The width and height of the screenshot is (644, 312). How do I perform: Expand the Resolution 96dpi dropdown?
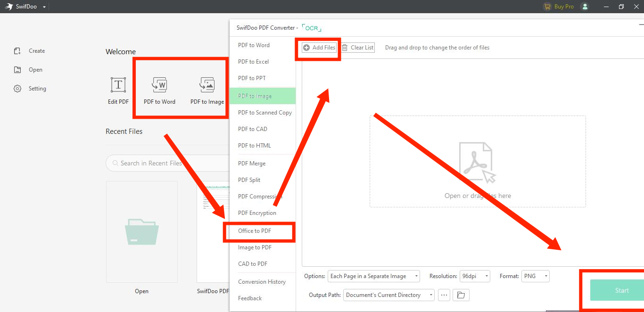point(475,276)
